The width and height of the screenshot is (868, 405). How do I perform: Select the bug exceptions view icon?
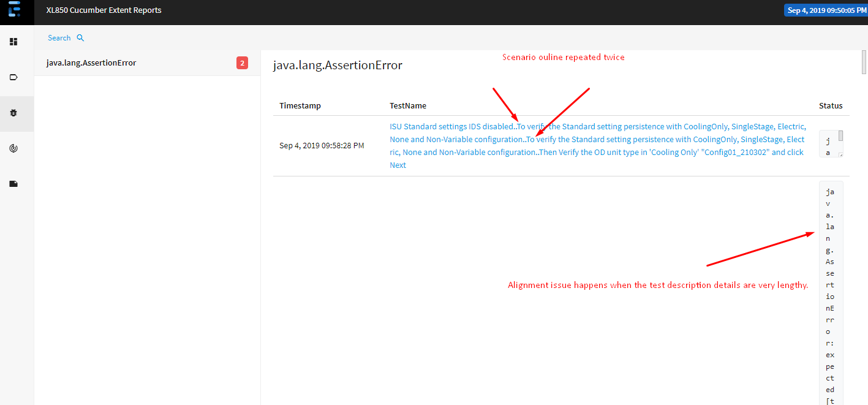click(13, 113)
